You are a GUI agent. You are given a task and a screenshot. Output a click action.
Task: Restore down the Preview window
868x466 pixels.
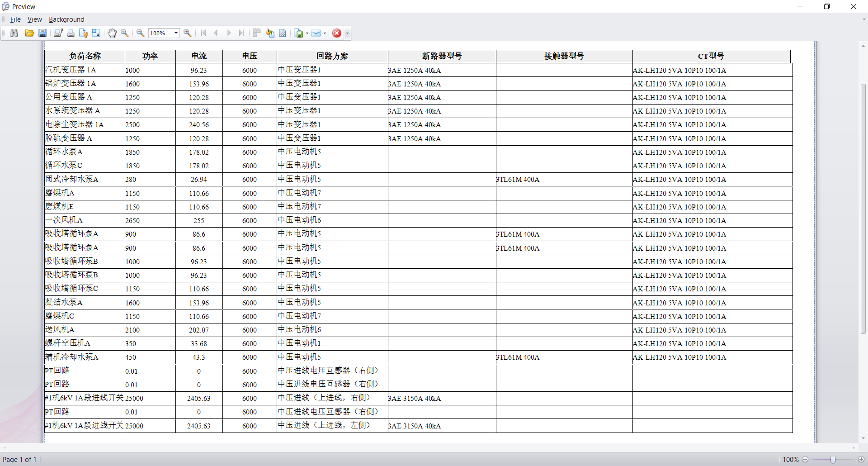[827, 6]
